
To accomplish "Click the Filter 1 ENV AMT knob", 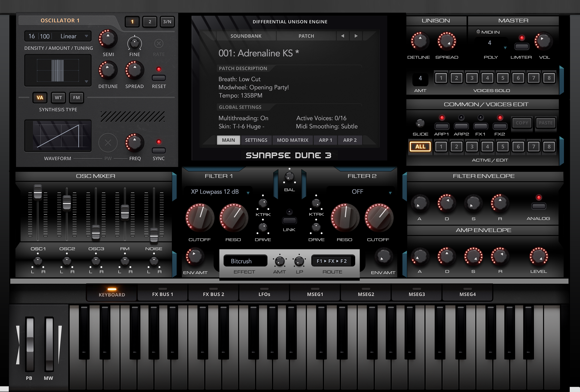I will 195,256.
